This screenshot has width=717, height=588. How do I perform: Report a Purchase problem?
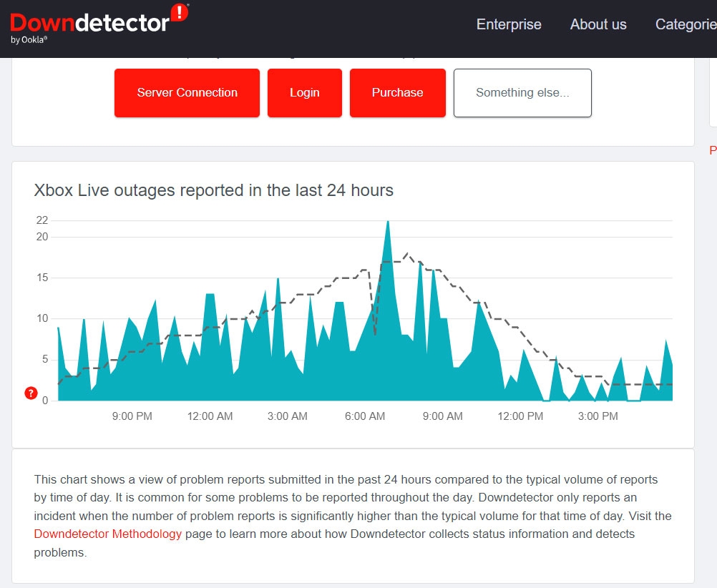click(397, 93)
